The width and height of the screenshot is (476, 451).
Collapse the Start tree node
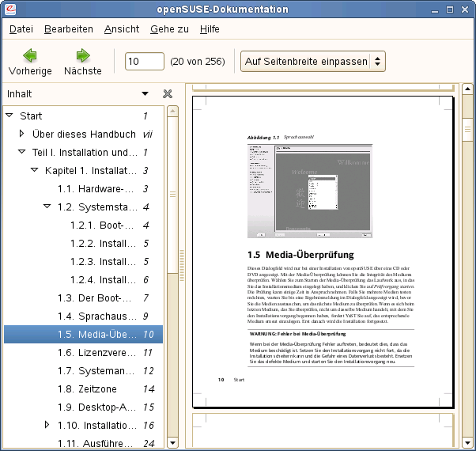[9, 116]
